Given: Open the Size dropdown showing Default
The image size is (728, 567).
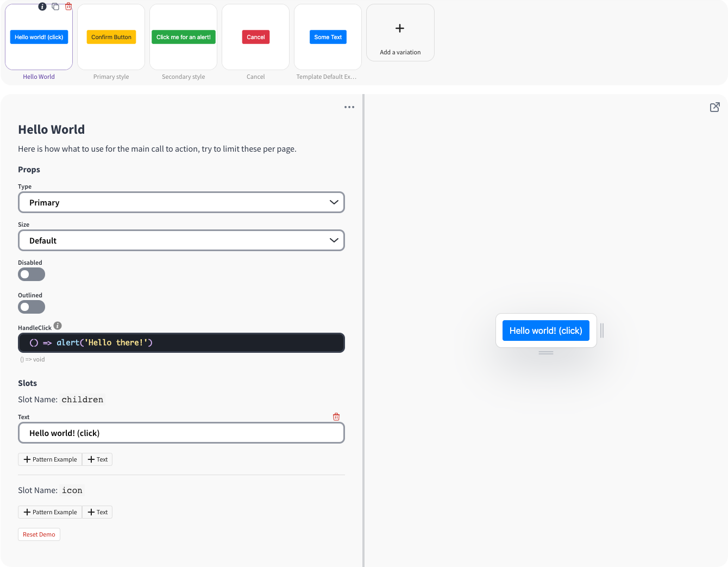Looking at the screenshot, I should click(181, 240).
